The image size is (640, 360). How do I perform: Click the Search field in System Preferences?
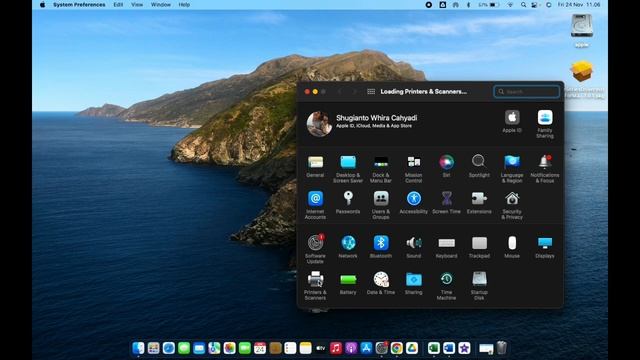coord(526,91)
